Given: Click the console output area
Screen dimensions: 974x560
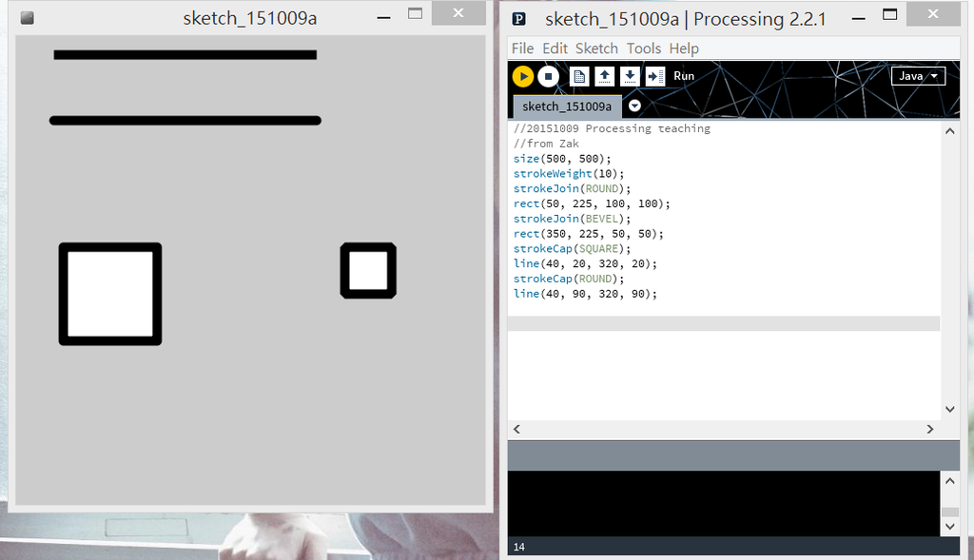Looking at the screenshot, I should pos(724,504).
